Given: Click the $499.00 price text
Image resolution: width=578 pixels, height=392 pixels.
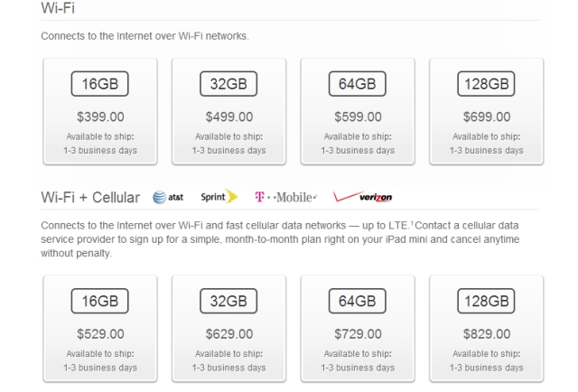Looking at the screenshot, I should (228, 117).
